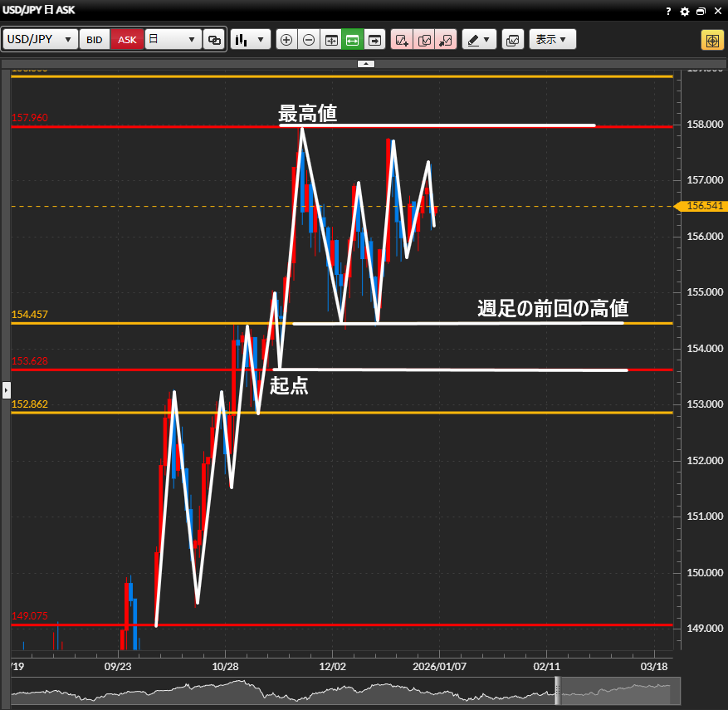The image size is (728, 710).
Task: Toggle the BID price mode
Action: point(95,40)
